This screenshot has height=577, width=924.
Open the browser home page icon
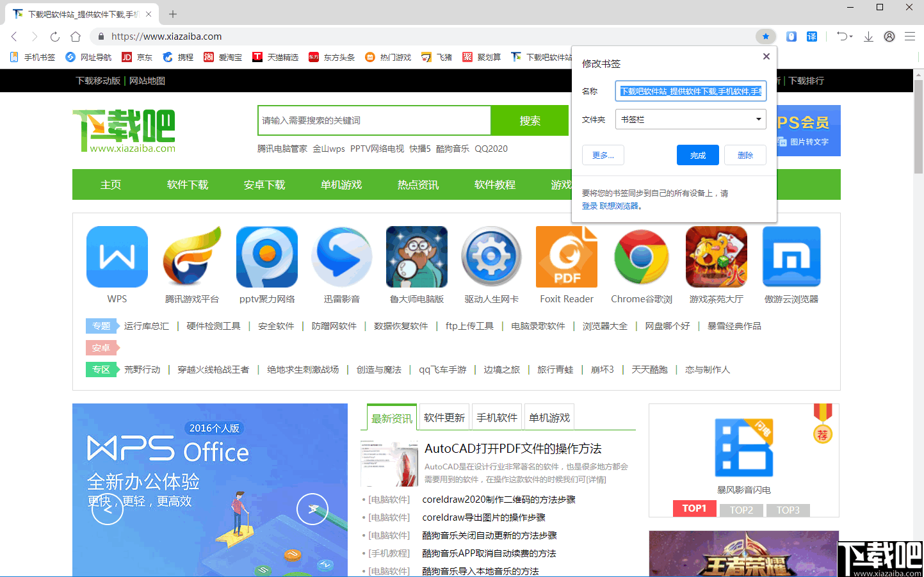(76, 37)
